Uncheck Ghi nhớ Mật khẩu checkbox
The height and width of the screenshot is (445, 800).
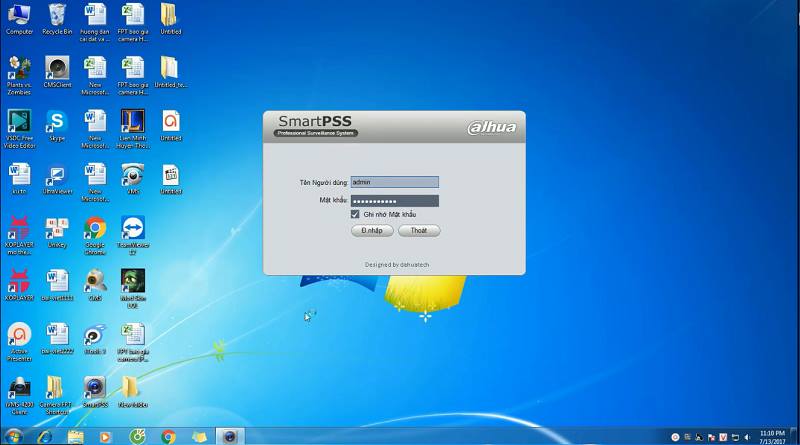click(x=355, y=214)
